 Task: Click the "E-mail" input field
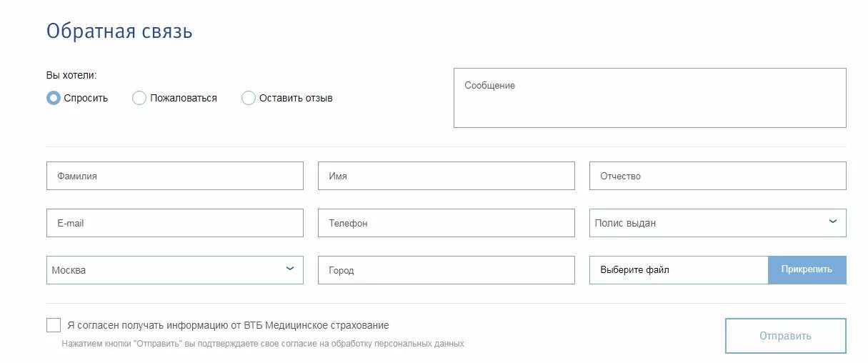pyautogui.click(x=175, y=223)
